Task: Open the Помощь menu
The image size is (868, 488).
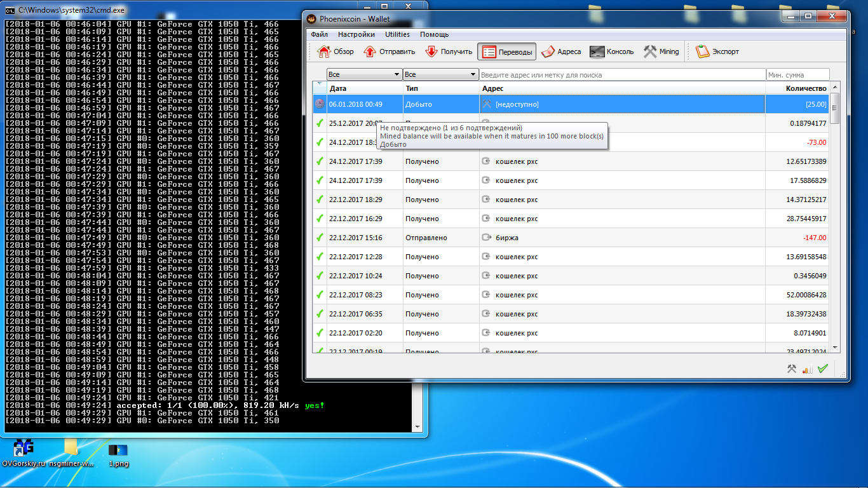Action: (x=434, y=34)
